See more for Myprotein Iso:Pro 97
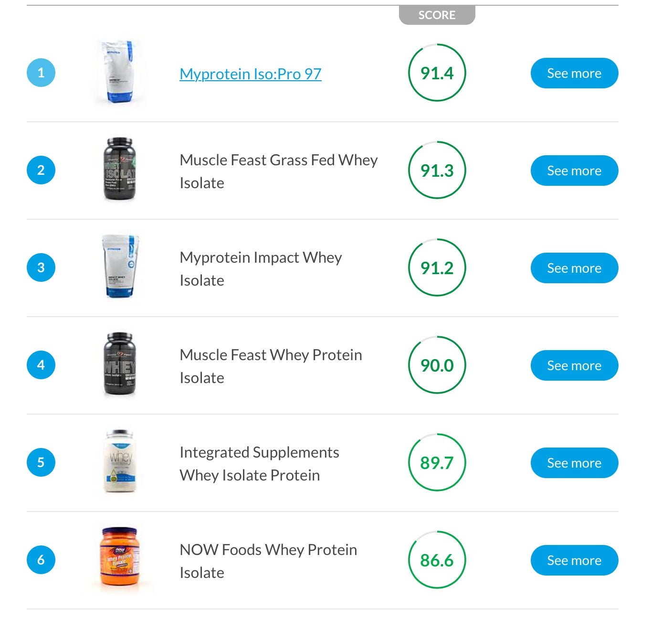 tap(574, 73)
